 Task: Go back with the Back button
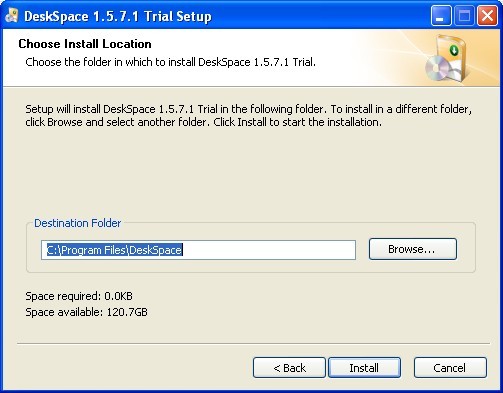pos(289,367)
